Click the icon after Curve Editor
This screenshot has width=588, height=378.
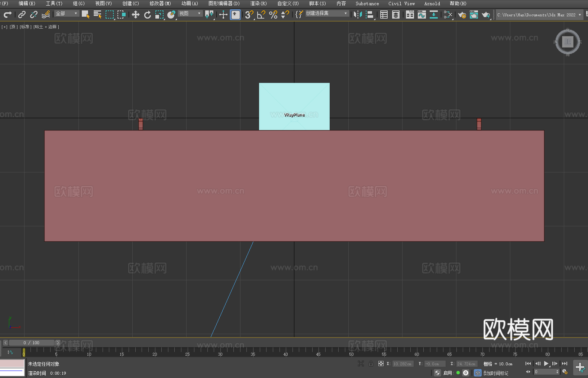pyautogui.click(x=434, y=14)
